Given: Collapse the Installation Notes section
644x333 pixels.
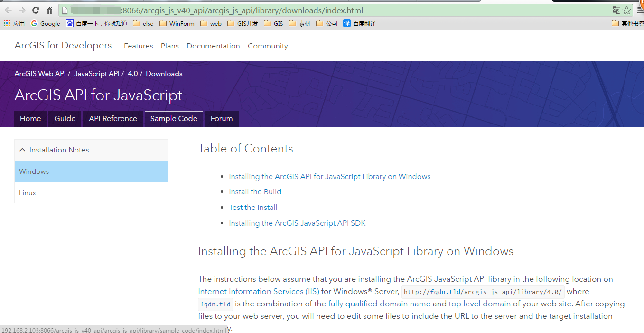Looking at the screenshot, I should 91,150.
